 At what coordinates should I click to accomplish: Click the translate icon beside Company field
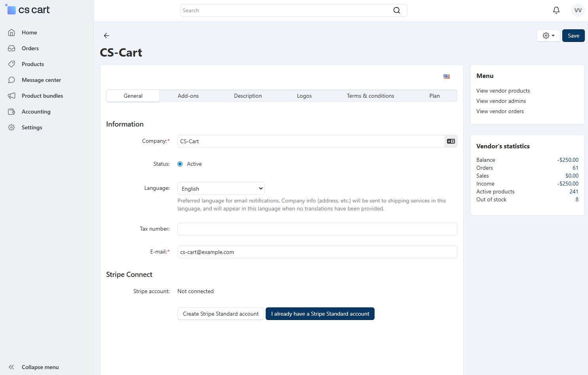(451, 141)
